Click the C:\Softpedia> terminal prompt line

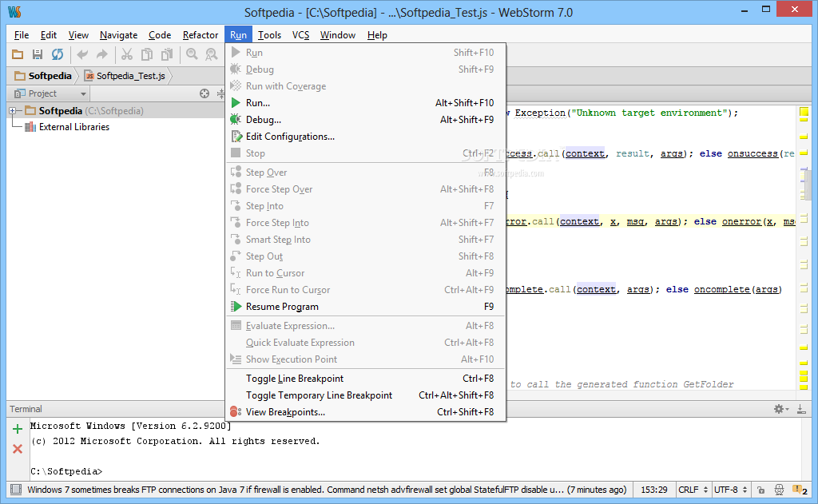point(66,471)
